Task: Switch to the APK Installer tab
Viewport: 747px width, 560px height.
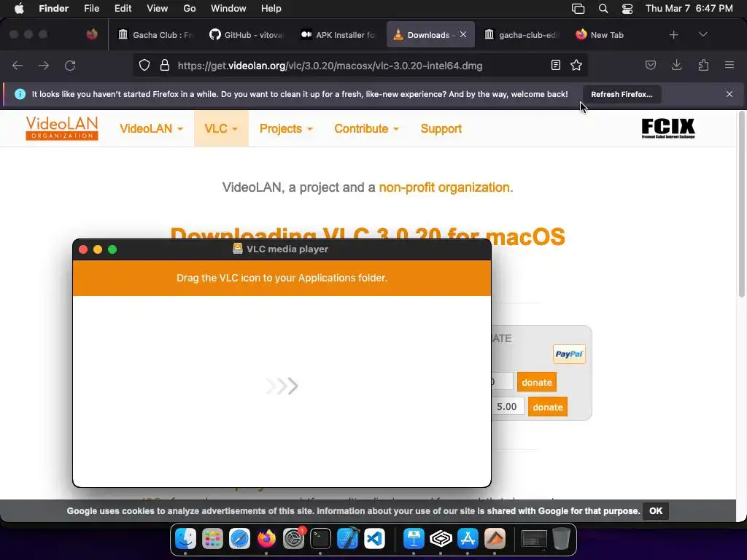Action: coord(338,35)
